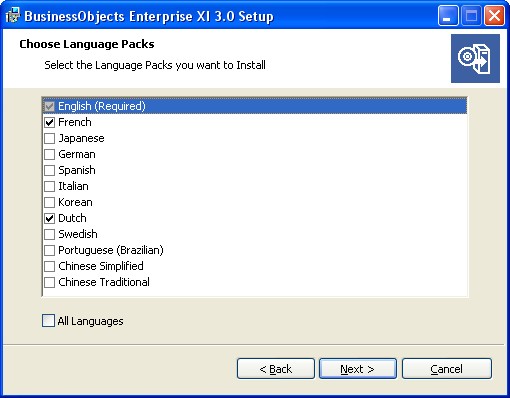Screen dimensions: 510x398
Task: Click the 'Dutch' label text
Action: tap(72, 218)
